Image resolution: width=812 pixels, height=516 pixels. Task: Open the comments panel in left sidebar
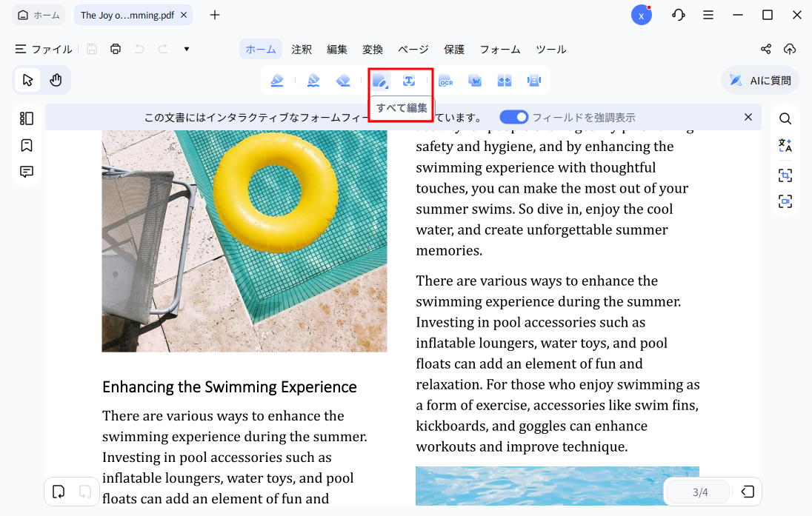point(27,172)
